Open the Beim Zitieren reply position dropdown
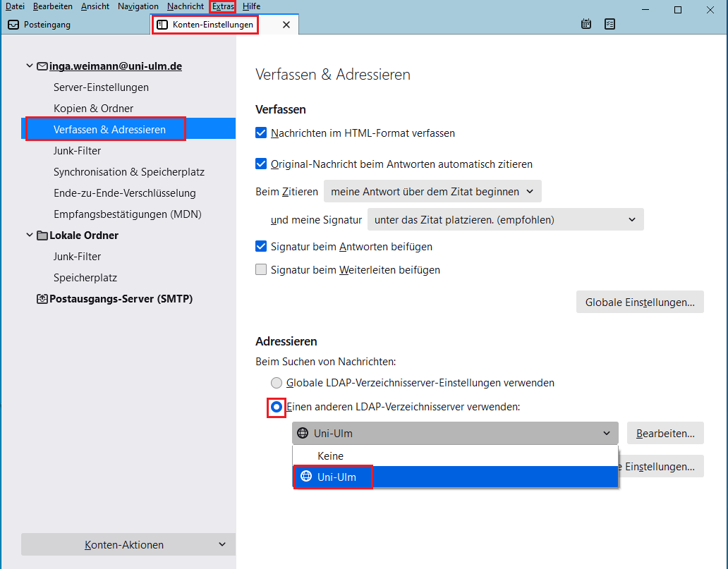Screen dimensions: 728x569 click(432, 191)
